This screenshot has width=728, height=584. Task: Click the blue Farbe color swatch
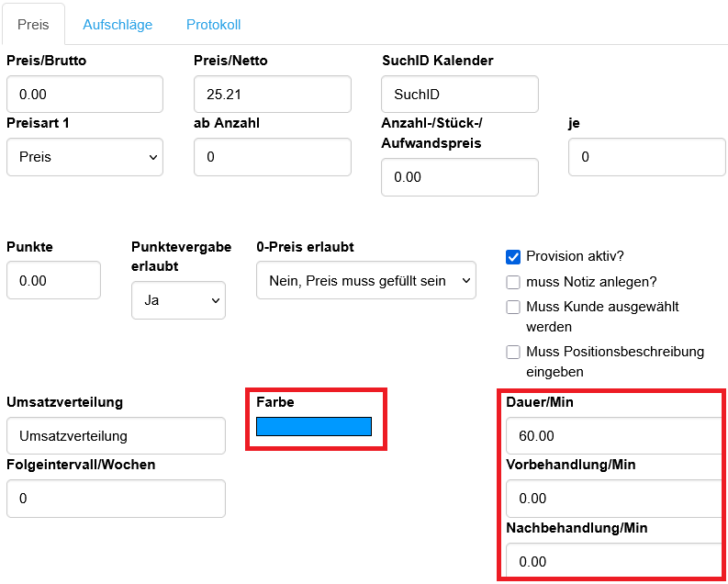313,426
